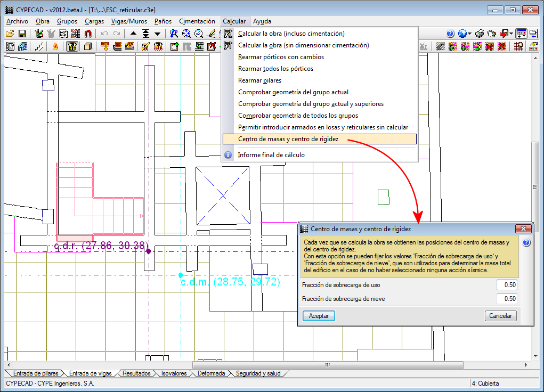Select Rearmar pórticos con cambios
544x392 pixels.
pos(320,57)
